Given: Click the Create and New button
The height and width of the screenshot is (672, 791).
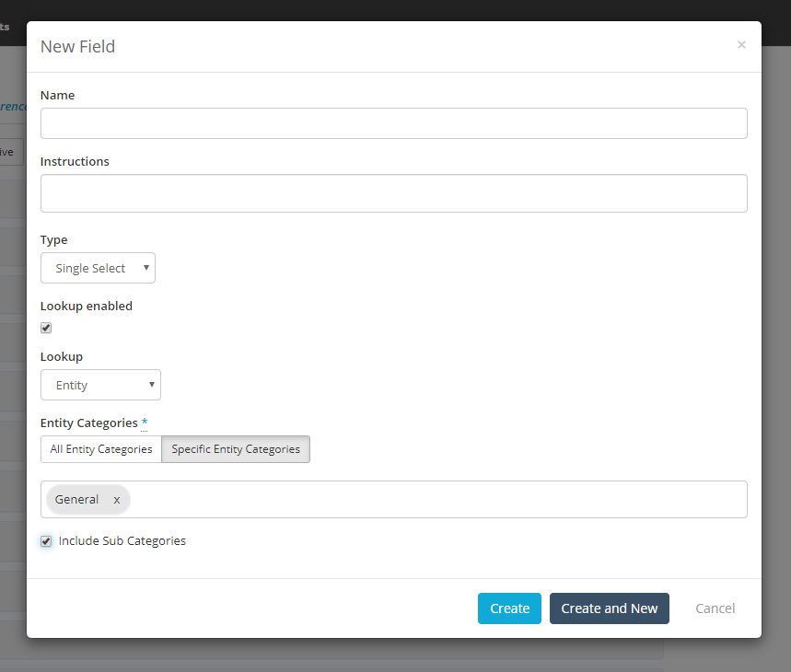Looking at the screenshot, I should [609, 608].
